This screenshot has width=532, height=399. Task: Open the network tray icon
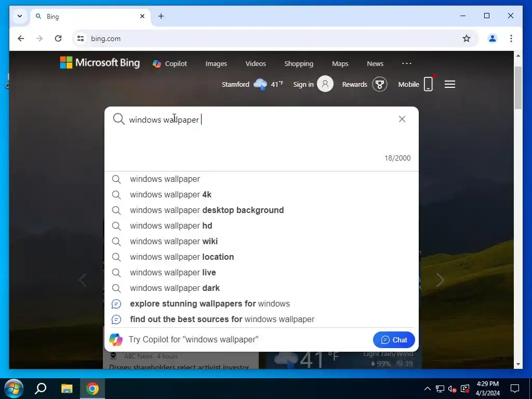tap(440, 389)
